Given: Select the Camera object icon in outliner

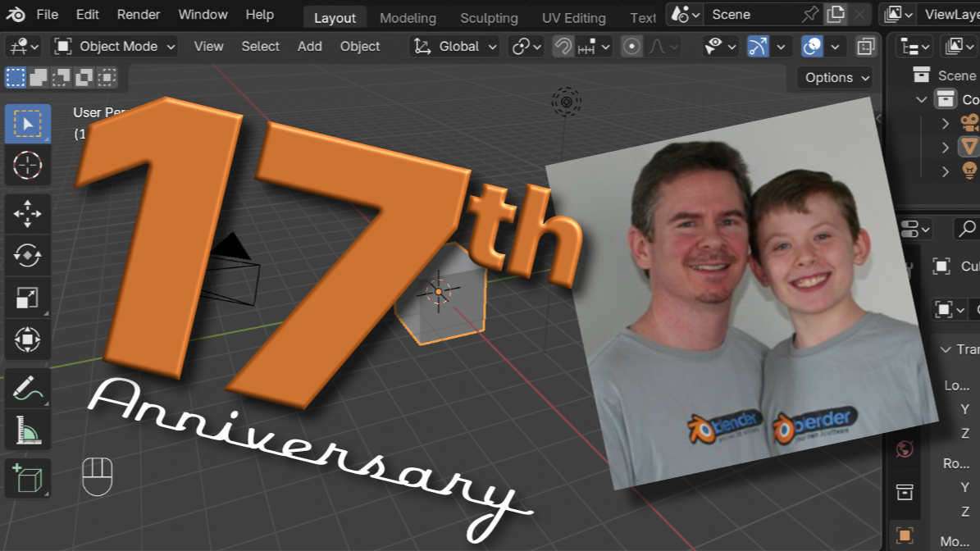Looking at the screenshot, I should click(969, 123).
